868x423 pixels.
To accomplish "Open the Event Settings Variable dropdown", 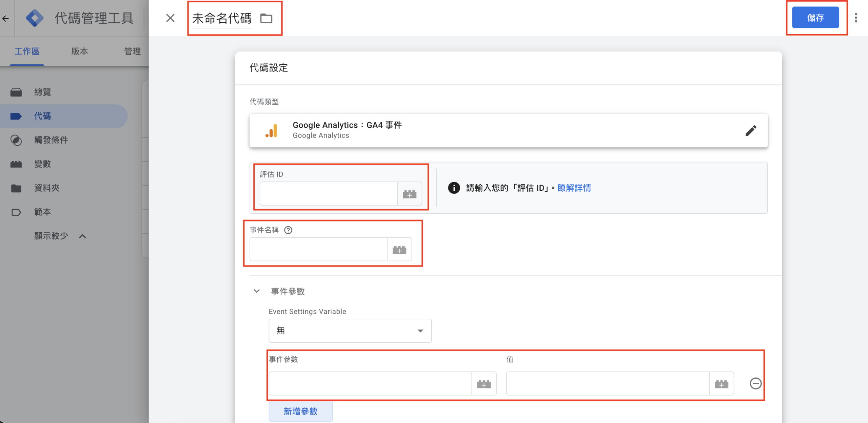I will [350, 331].
